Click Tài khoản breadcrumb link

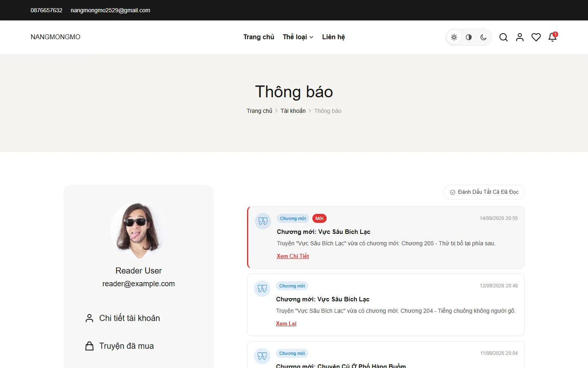point(293,111)
